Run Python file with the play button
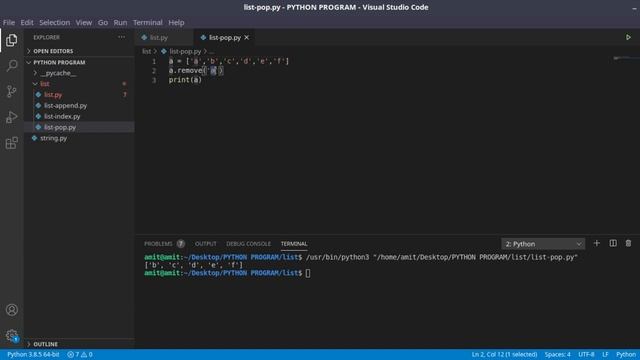The width and height of the screenshot is (640, 360). point(628,37)
